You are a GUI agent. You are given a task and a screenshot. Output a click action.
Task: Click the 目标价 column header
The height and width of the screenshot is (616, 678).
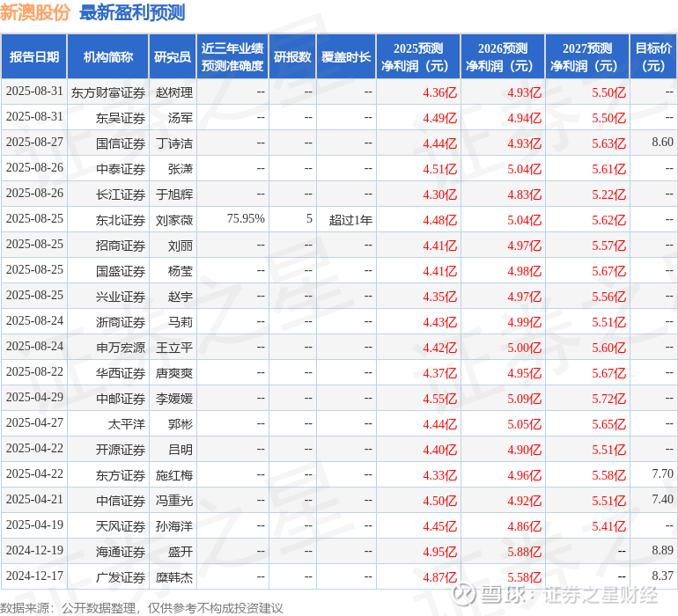[653, 56]
